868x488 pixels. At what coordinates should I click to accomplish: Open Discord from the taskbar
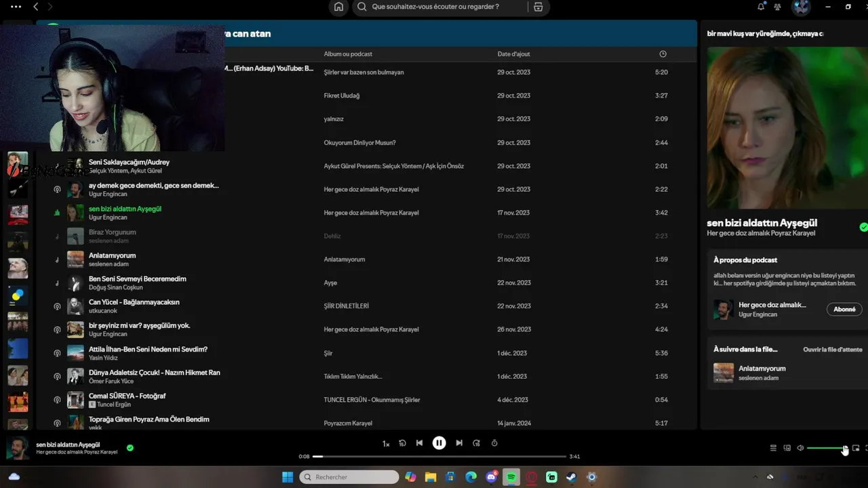[x=491, y=477]
